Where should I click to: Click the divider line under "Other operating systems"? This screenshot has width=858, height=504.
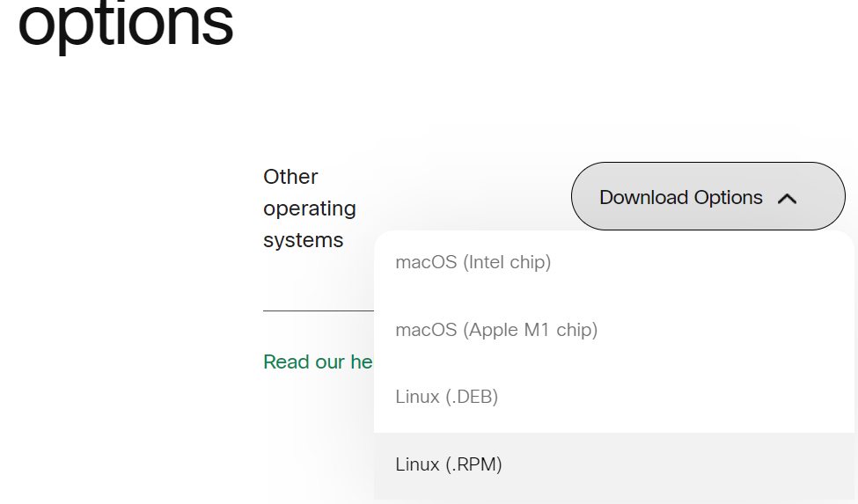click(x=318, y=310)
